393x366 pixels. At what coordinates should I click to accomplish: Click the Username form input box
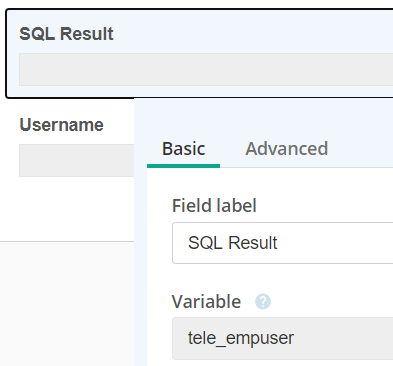(x=76, y=160)
